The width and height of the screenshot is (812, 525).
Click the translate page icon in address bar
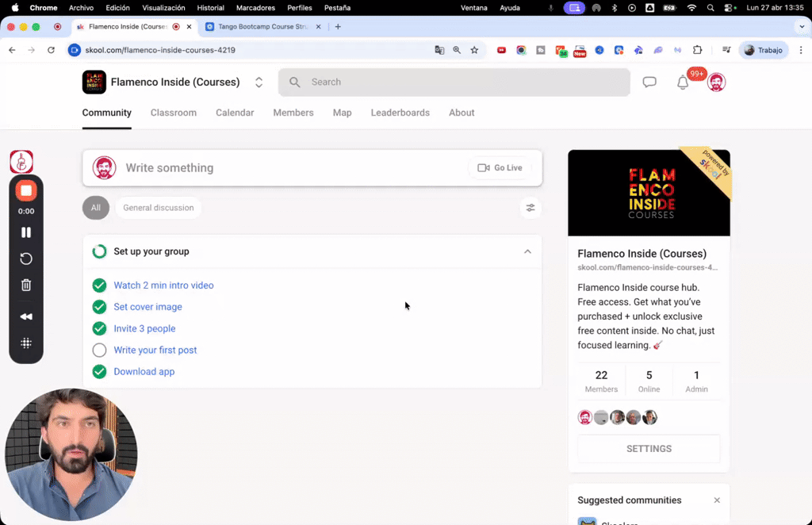point(439,50)
